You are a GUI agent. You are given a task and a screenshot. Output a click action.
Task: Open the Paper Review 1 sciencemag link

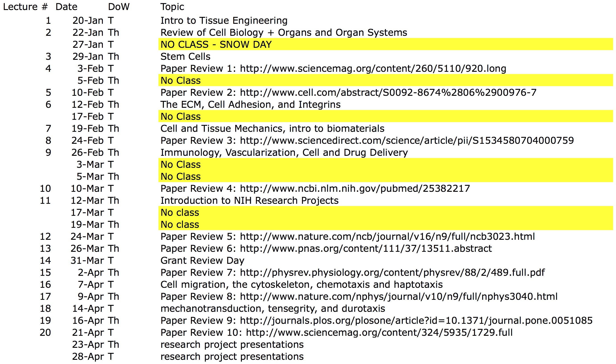click(x=373, y=69)
